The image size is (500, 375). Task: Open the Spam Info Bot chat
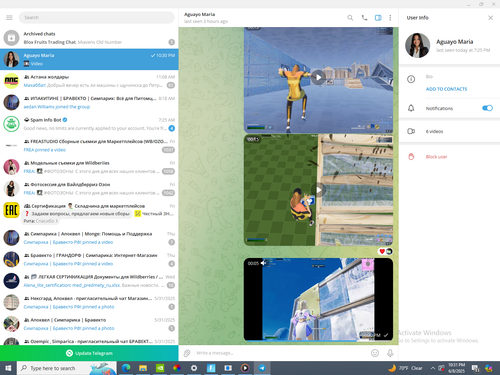89,124
